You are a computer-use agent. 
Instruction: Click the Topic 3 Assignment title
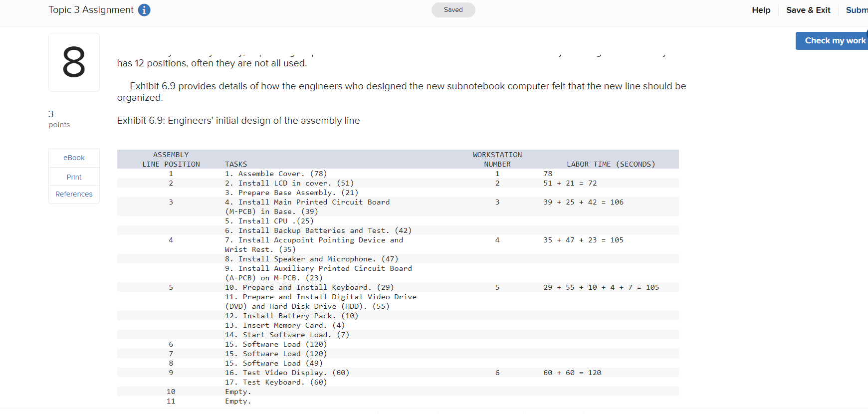pyautogui.click(x=91, y=10)
